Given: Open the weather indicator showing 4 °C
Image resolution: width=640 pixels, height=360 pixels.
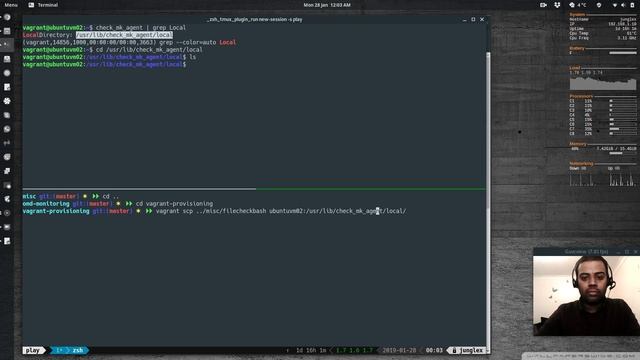Looking at the screenshot, I should [x=578, y=5].
